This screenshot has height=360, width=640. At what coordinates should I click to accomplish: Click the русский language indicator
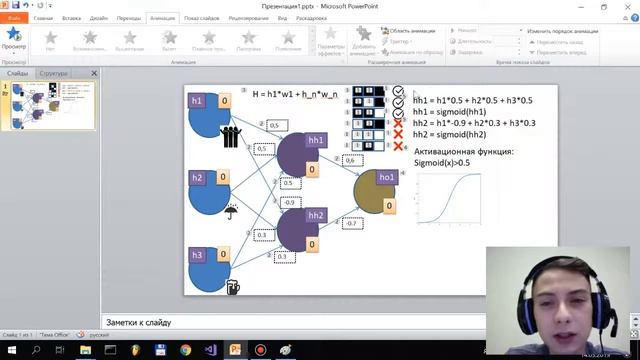(99, 335)
